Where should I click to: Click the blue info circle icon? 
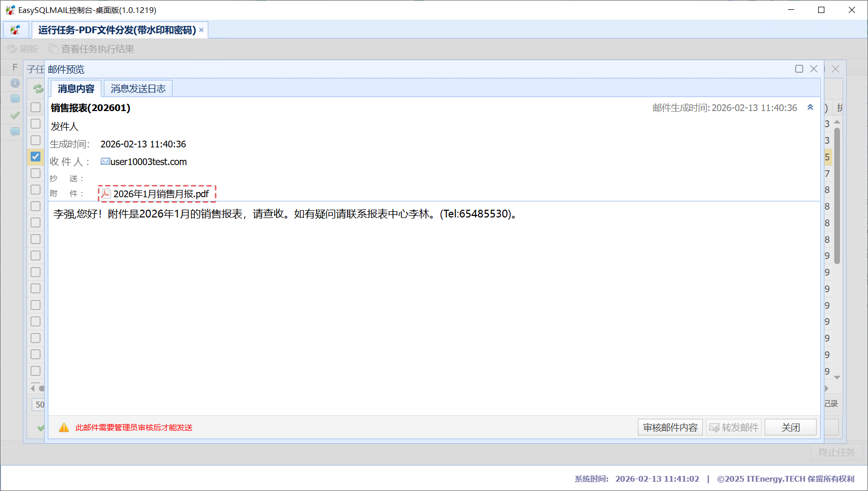15,83
